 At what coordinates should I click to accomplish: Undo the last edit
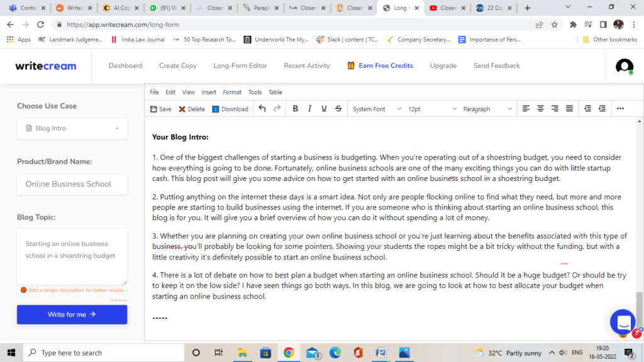click(x=262, y=109)
